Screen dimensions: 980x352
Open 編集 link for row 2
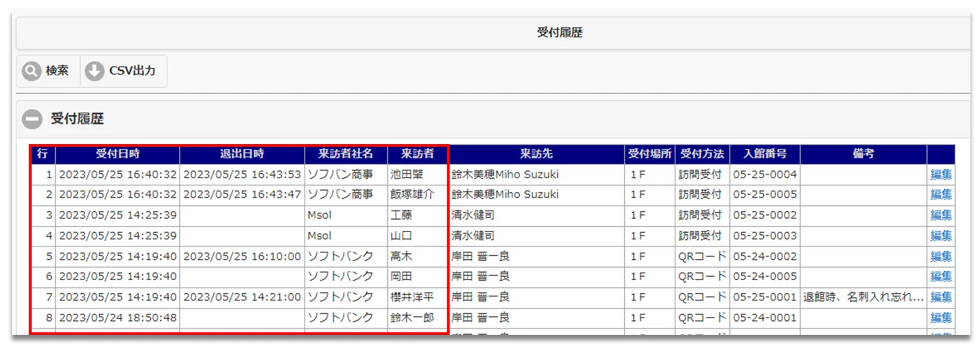[940, 195]
